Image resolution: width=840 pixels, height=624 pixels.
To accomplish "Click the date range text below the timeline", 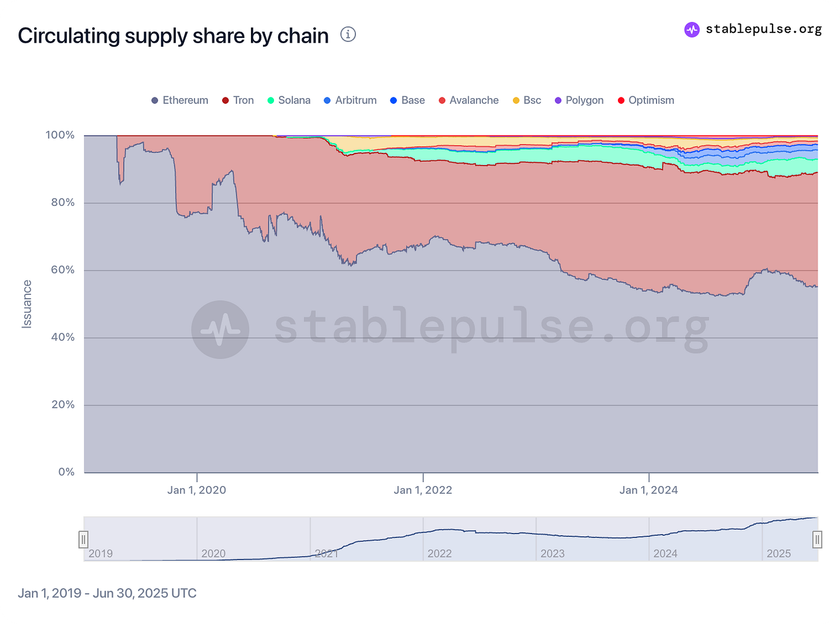I will (107, 593).
